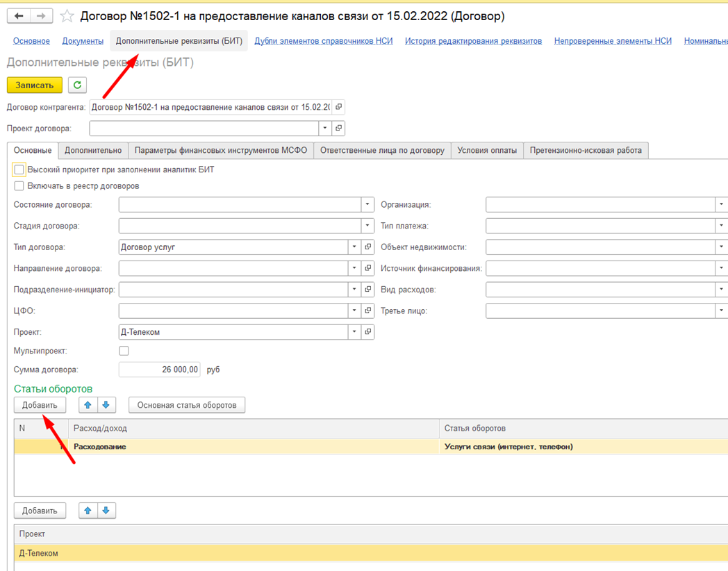Open the Договор контрагента field link icon

(338, 107)
